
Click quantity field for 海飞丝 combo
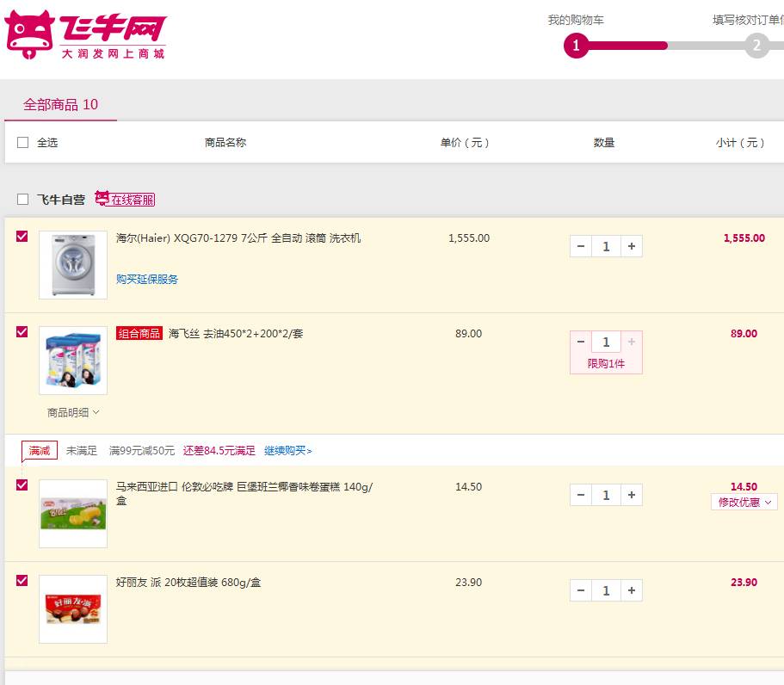(x=606, y=342)
